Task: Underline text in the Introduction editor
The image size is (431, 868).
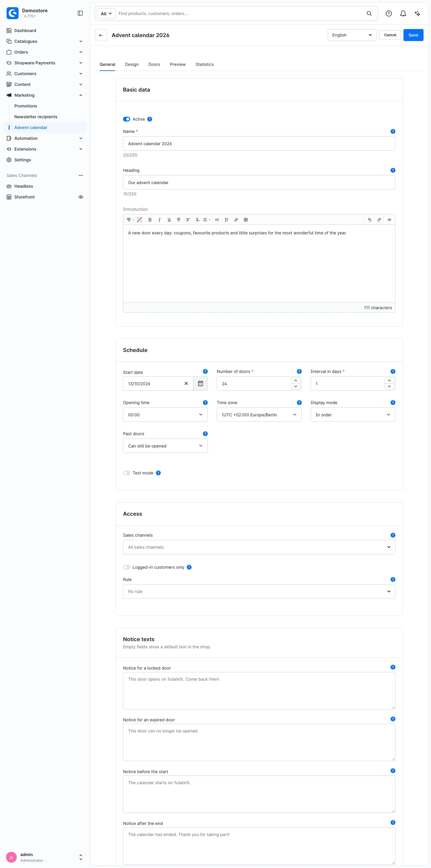Action: [169, 220]
